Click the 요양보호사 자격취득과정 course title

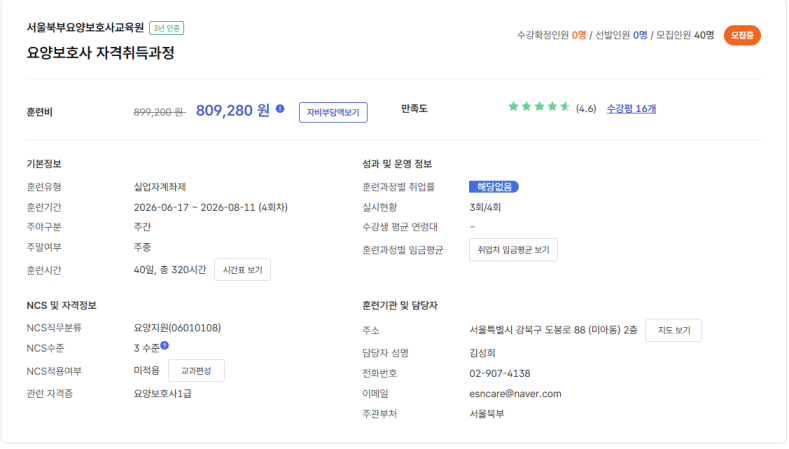(100, 53)
